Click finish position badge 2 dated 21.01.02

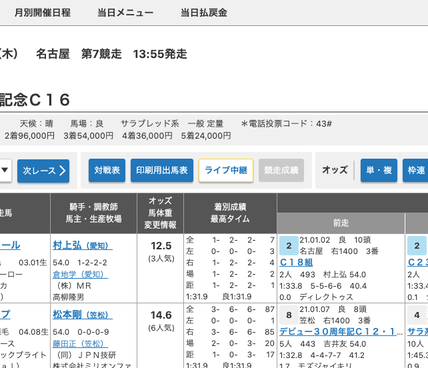coord(289,246)
